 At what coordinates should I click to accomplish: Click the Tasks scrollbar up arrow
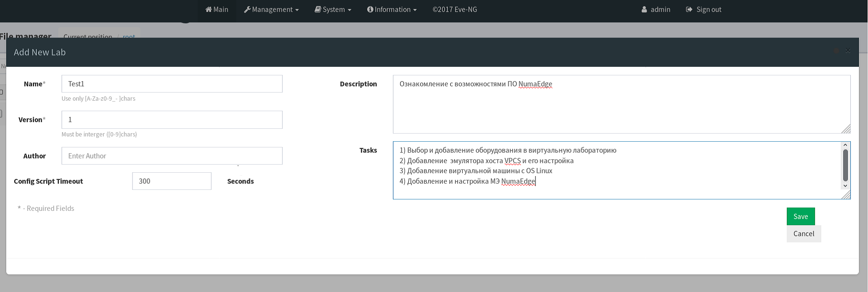pos(845,145)
